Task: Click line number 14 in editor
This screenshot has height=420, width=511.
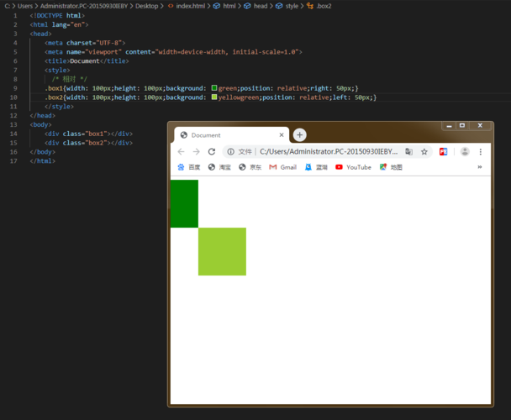Action: (13, 134)
